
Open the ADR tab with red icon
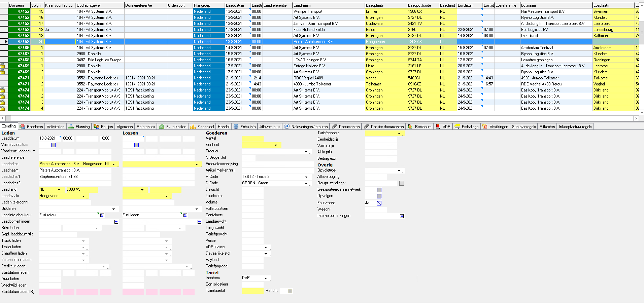point(443,127)
